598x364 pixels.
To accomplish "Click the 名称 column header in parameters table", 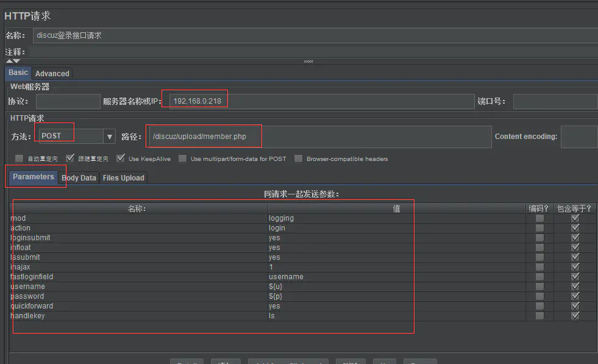I will pyautogui.click(x=137, y=209).
